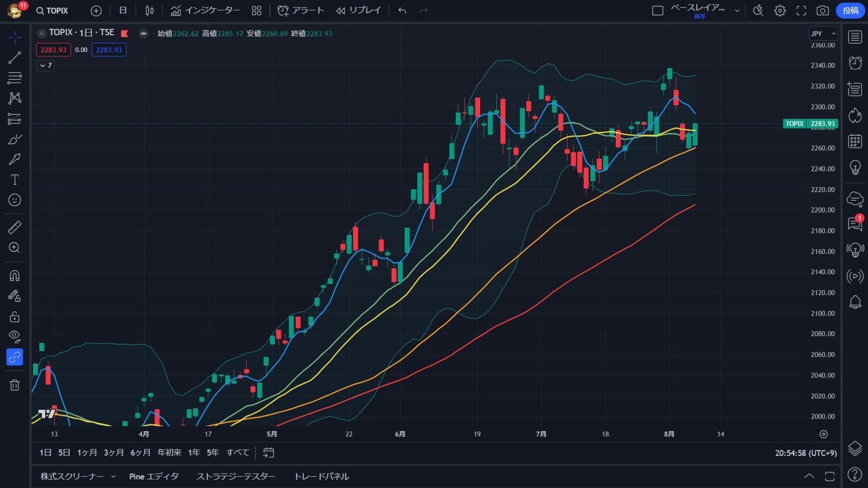Select the ruler measure tool
This screenshot has height=488, width=868.
click(15, 227)
